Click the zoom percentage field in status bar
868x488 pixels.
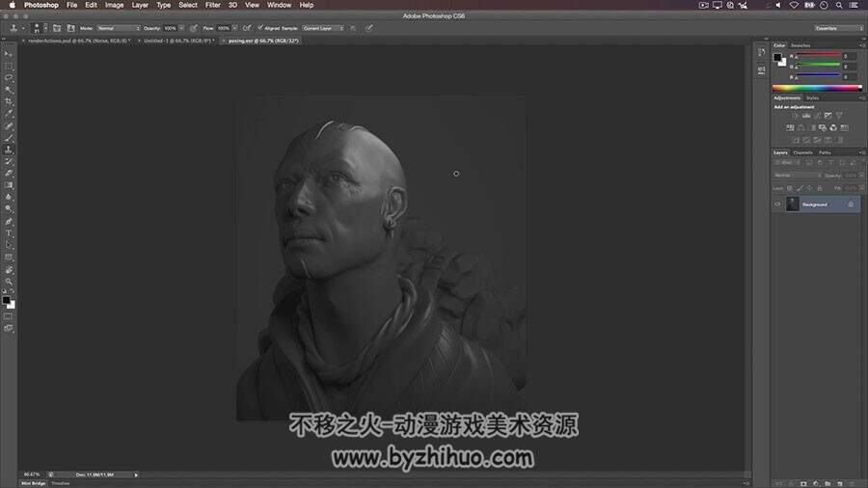(x=32, y=474)
